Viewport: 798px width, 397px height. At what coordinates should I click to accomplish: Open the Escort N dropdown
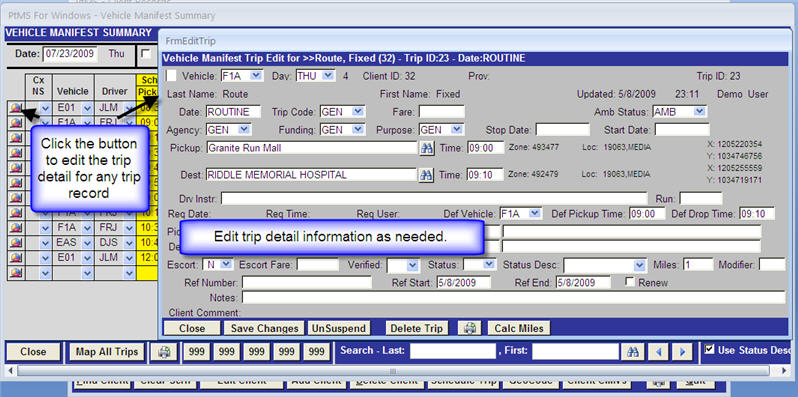pyautogui.click(x=226, y=265)
